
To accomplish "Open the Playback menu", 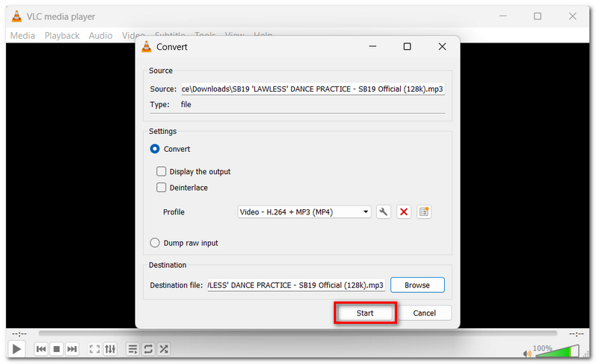I will click(x=62, y=35).
